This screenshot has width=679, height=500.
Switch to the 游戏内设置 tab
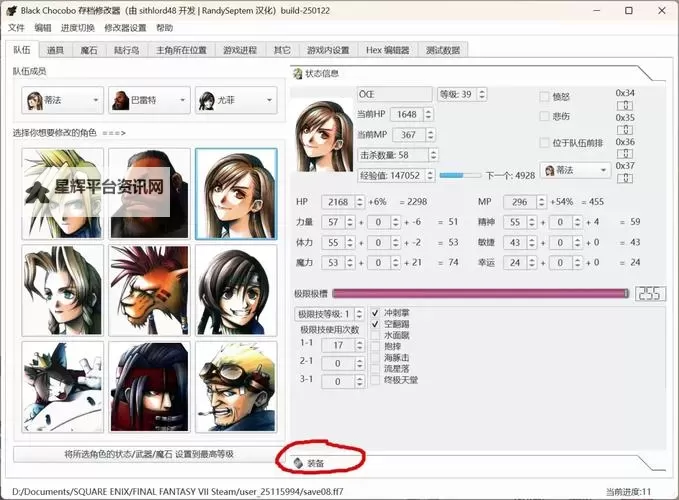(x=328, y=50)
